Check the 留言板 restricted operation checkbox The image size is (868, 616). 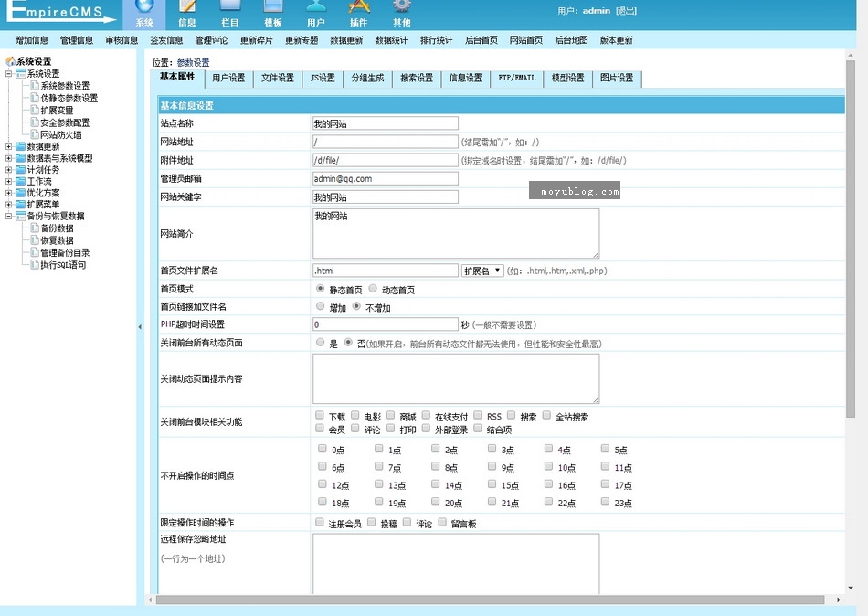pyautogui.click(x=441, y=523)
